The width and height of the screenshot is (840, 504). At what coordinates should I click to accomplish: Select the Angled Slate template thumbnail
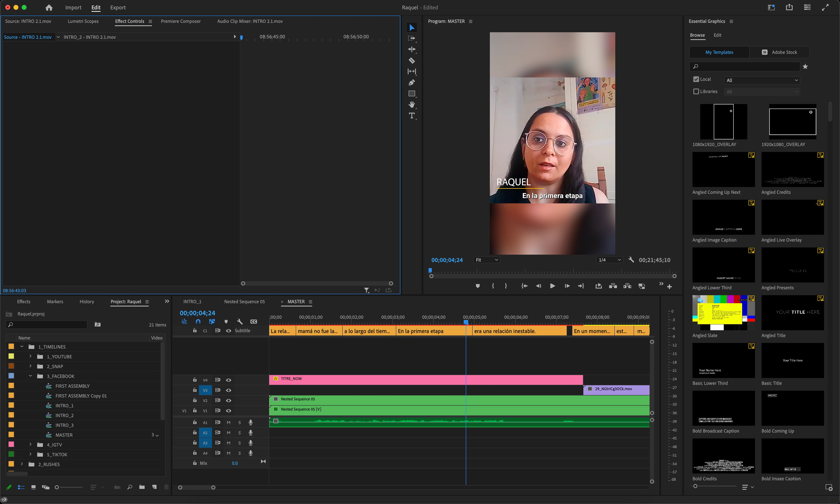point(723,312)
